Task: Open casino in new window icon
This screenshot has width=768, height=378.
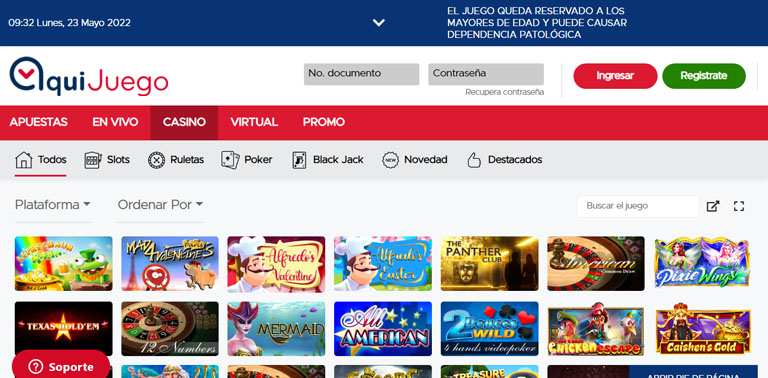Action: pyautogui.click(x=713, y=206)
